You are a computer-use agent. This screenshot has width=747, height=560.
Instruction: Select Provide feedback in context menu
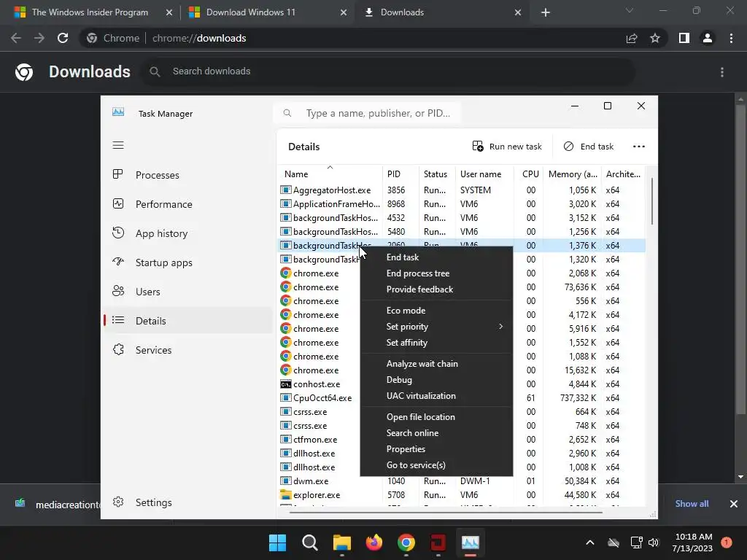419,289
